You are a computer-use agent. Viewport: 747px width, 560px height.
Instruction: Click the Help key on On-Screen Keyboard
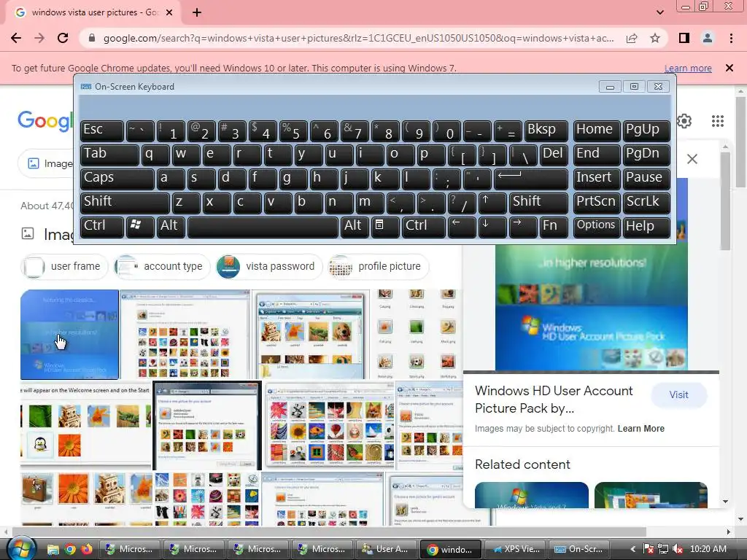coord(646,226)
